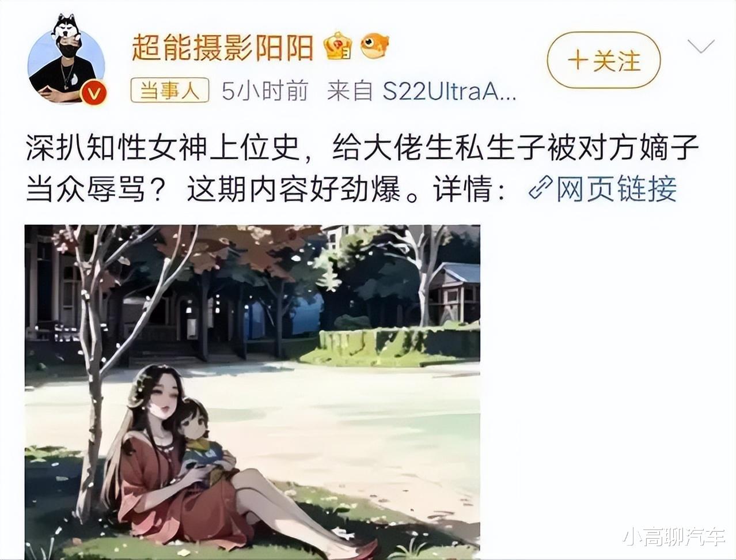Expand the post options chevron
Screen dimensions: 736x560
(701, 46)
